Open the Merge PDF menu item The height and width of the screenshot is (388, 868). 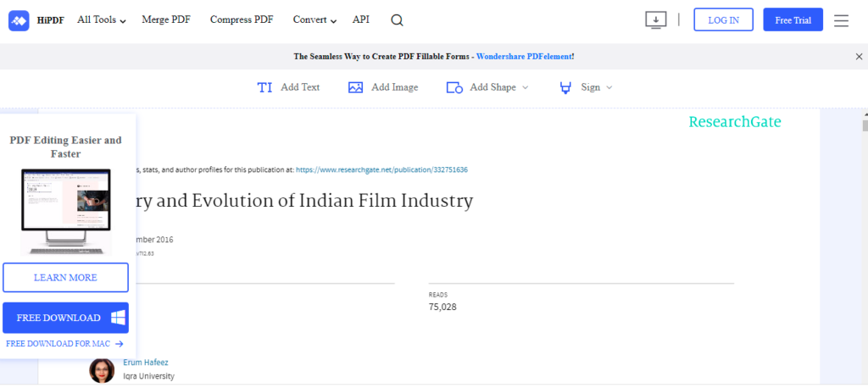point(166,19)
